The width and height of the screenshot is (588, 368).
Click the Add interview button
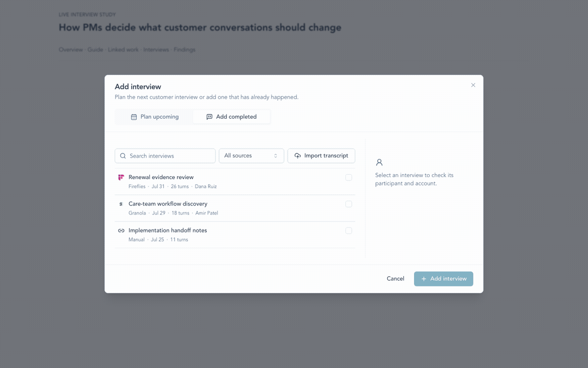click(x=443, y=279)
